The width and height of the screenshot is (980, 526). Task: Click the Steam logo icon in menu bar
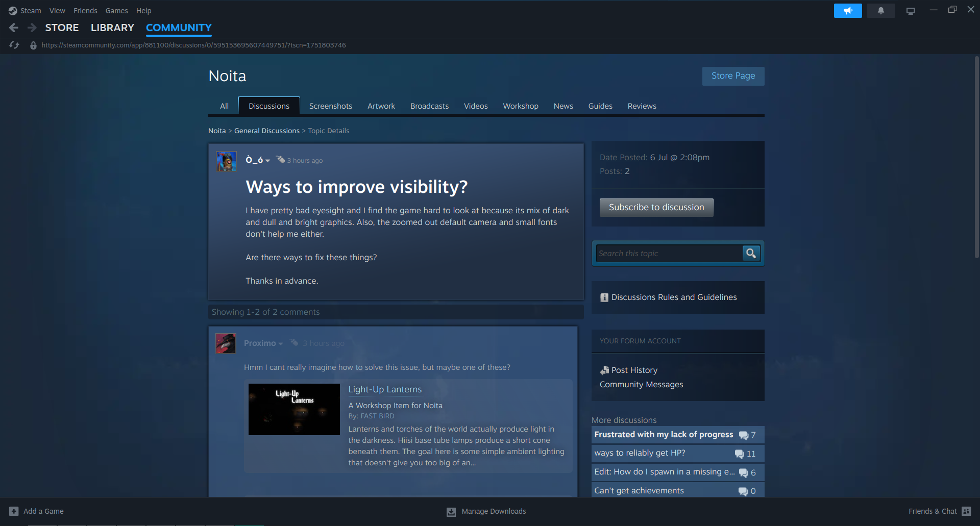coord(13,11)
